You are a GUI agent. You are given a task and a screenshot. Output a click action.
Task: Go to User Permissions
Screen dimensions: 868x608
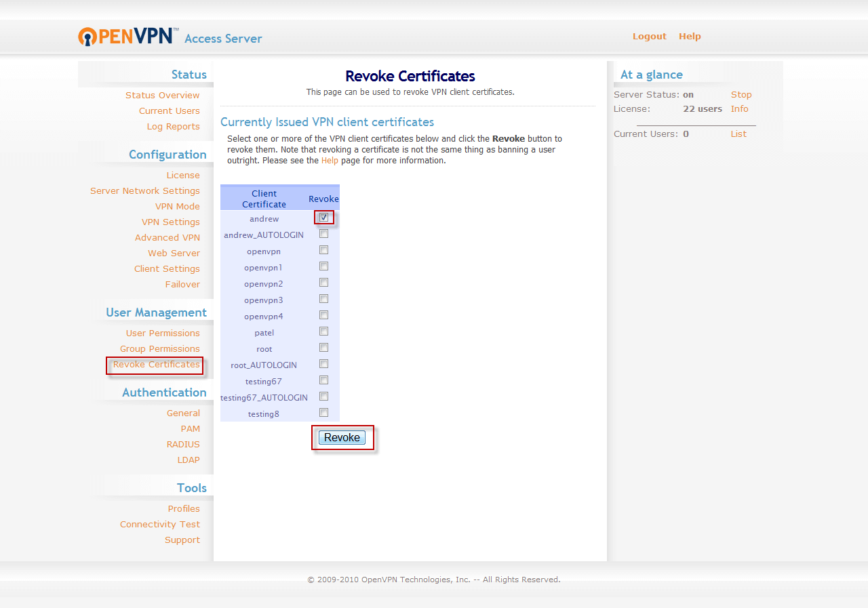coord(163,333)
